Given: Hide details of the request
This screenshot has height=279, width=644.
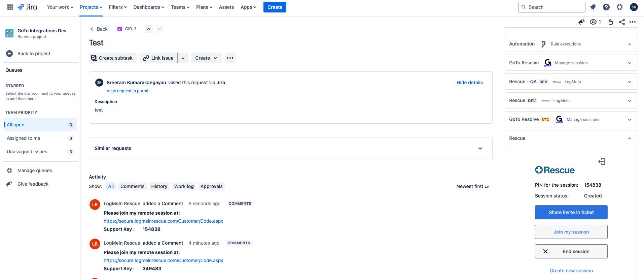Looking at the screenshot, I should point(469,83).
